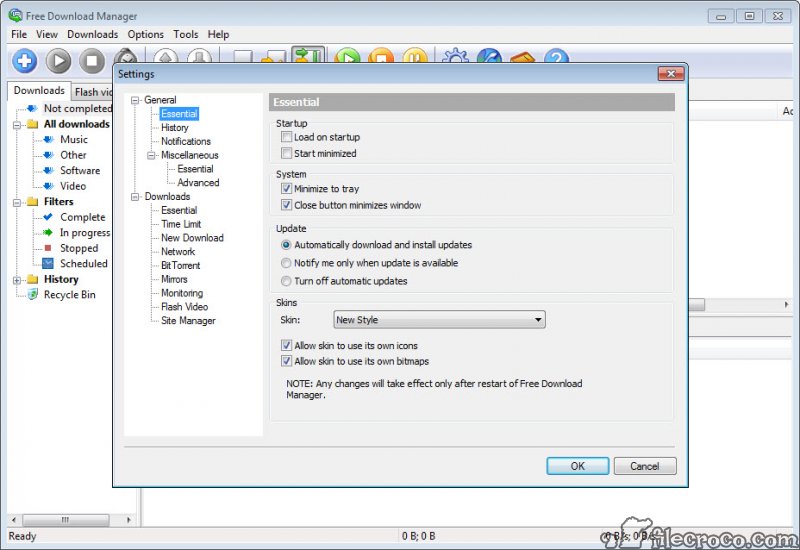Click the blue checkmark Complete filter icon

coord(48,217)
